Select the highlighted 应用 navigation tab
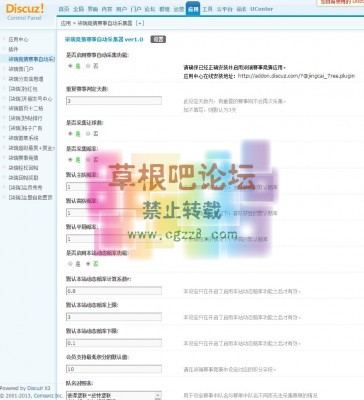This screenshot has width=364, height=400. pyautogui.click(x=193, y=9)
